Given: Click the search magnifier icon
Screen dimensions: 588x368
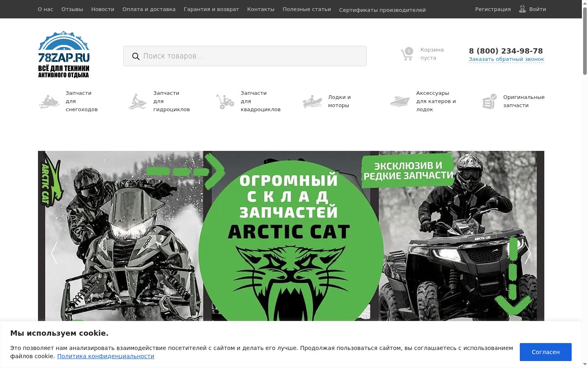Looking at the screenshot, I should tap(136, 56).
